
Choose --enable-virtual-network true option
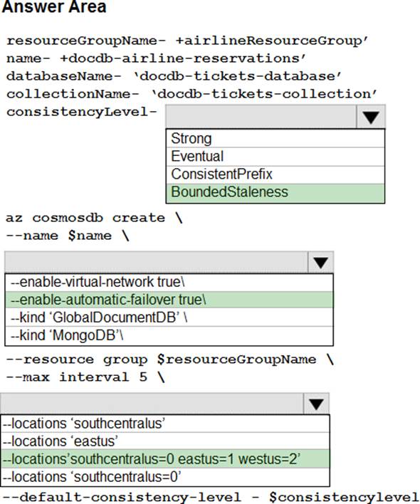pyautogui.click(x=169, y=282)
